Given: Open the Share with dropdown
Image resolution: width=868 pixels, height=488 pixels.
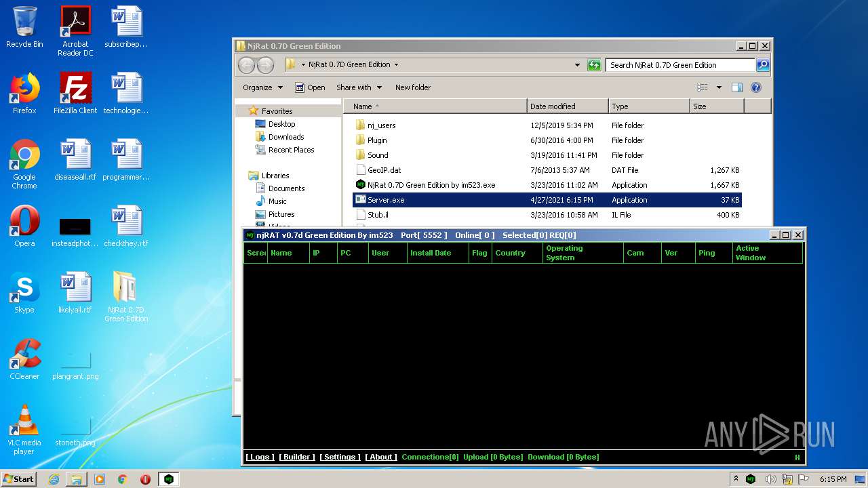Looking at the screenshot, I should 359,87.
